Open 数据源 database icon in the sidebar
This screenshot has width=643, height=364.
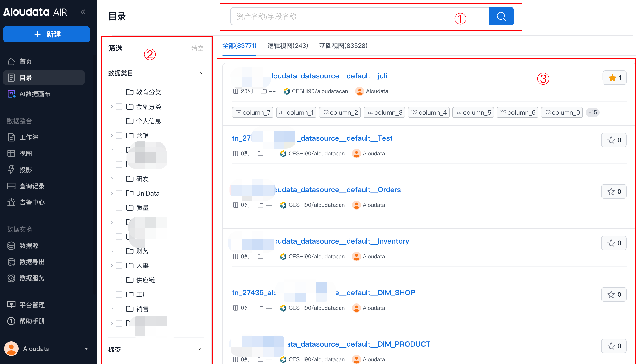[x=11, y=246]
